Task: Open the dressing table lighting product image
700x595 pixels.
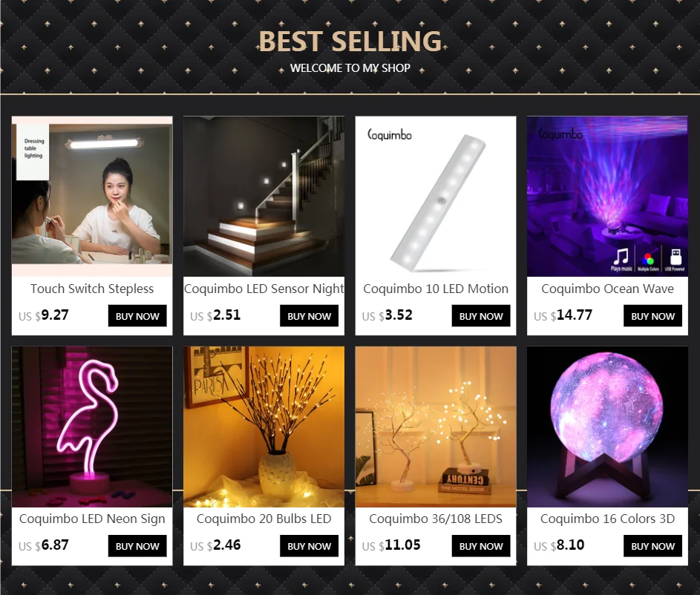Action: coord(92,197)
